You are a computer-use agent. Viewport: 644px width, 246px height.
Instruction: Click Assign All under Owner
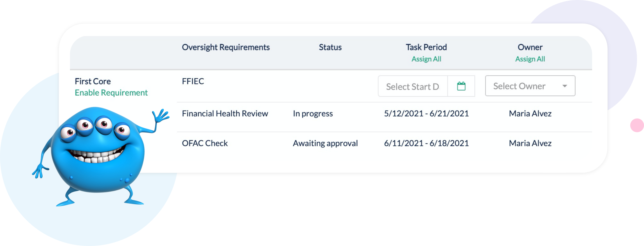[530, 59]
